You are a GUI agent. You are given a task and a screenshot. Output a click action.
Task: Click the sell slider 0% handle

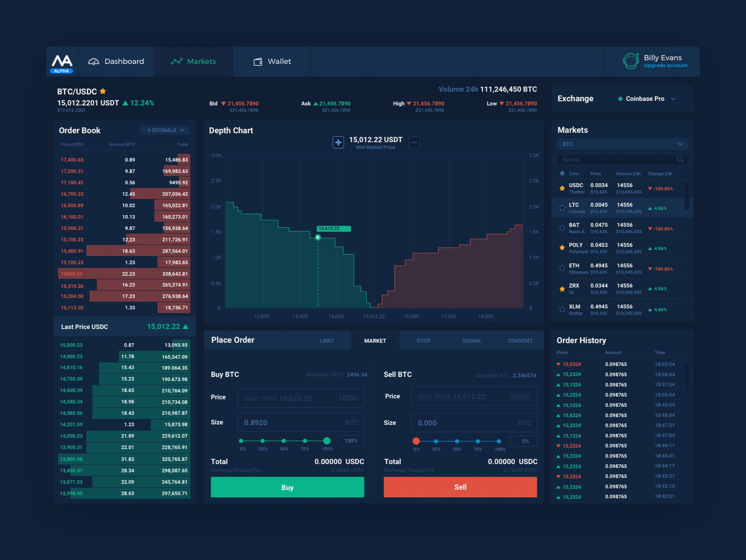416,441
